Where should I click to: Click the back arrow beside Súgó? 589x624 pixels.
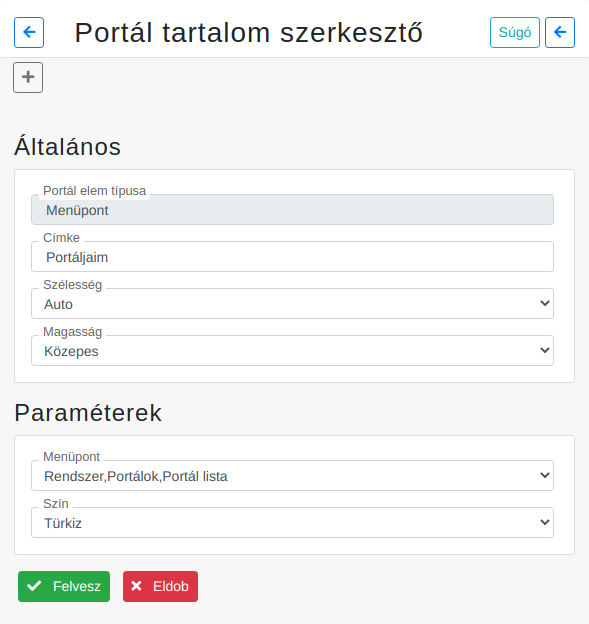point(560,32)
